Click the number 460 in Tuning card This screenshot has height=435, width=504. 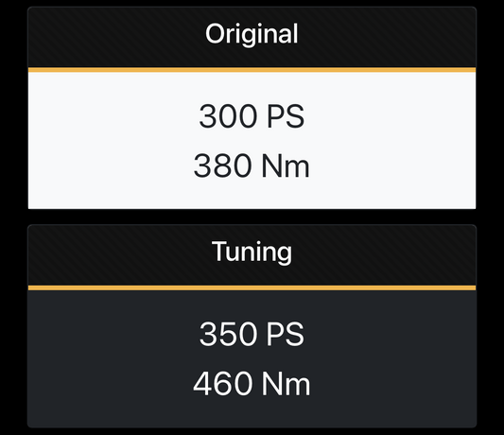[x=222, y=384]
